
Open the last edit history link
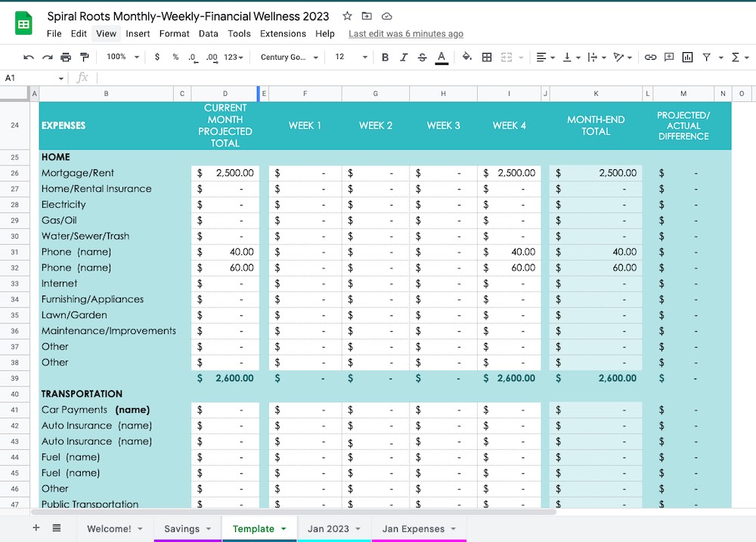point(406,33)
